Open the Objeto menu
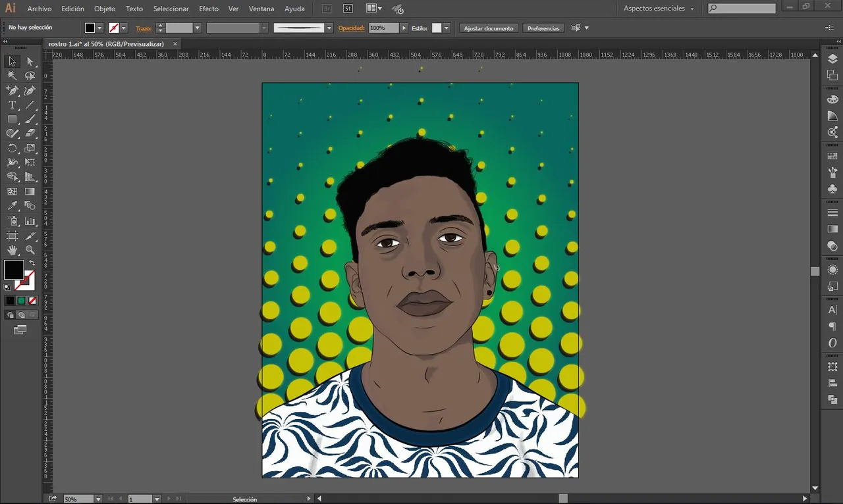This screenshot has width=843, height=504. 105,9
